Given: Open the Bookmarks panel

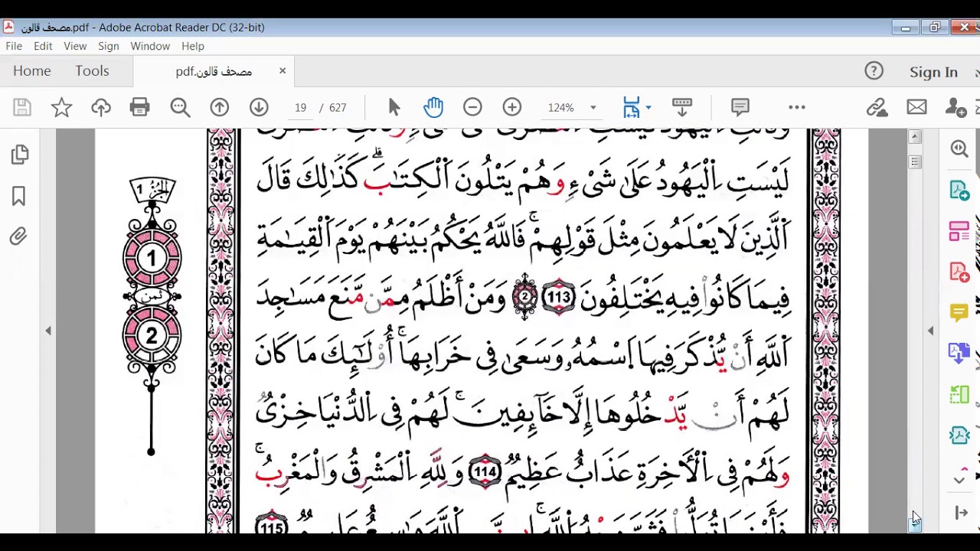Looking at the screenshot, I should click(x=19, y=196).
